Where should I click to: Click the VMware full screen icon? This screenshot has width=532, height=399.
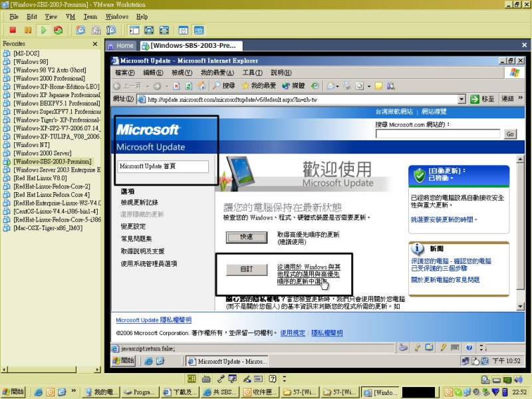[x=149, y=30]
